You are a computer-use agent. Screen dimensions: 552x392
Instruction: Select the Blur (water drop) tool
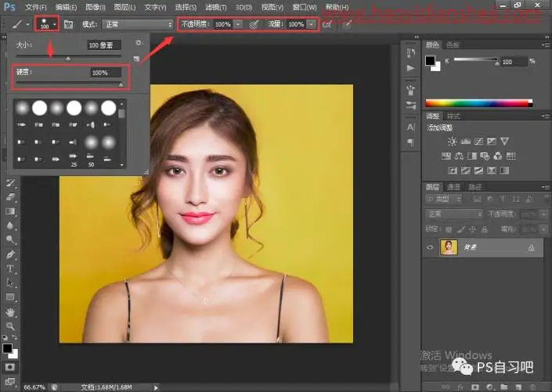tap(10, 225)
